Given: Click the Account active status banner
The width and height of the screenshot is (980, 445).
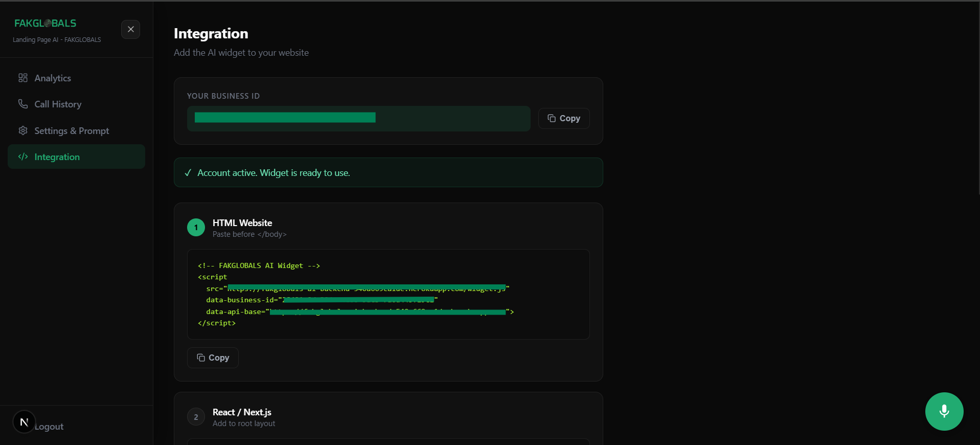Looking at the screenshot, I should coord(389,172).
